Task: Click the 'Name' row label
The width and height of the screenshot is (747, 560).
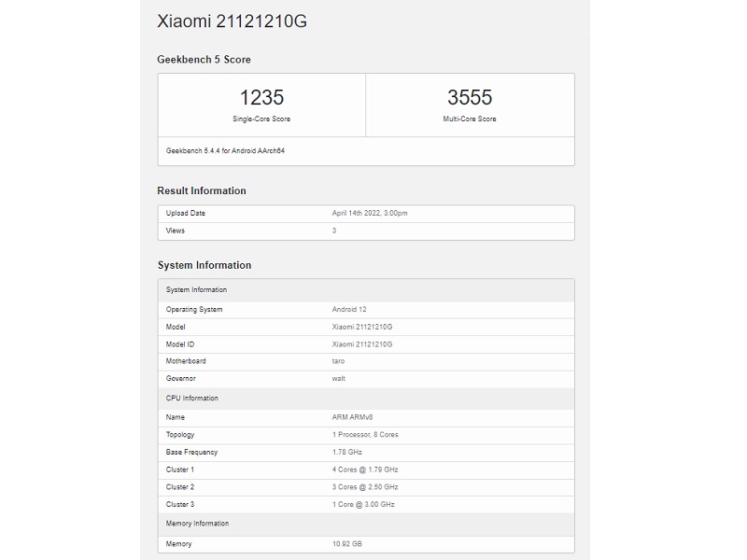Action: [x=176, y=417]
